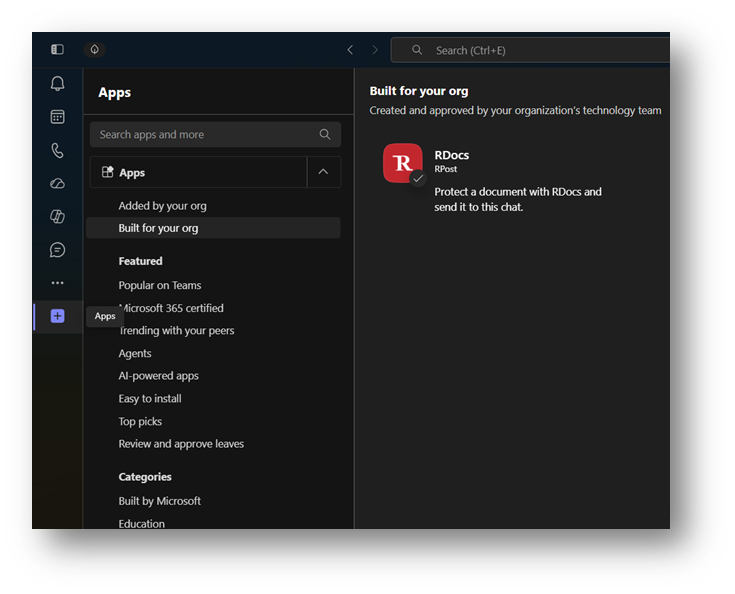
Task: Click the Featured section heading
Action: 140,261
